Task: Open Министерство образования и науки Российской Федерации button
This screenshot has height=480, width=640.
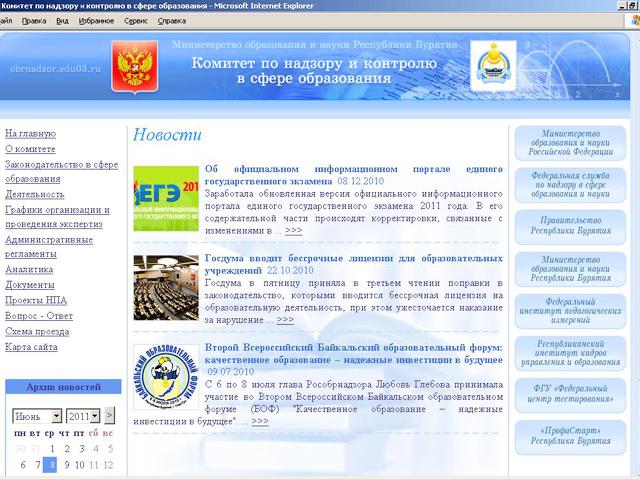Action: [570, 142]
